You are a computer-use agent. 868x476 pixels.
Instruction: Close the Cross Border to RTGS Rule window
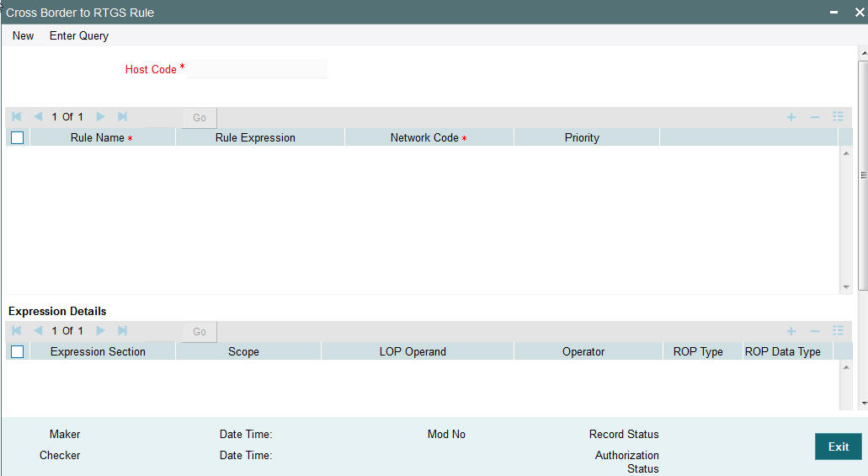click(859, 12)
